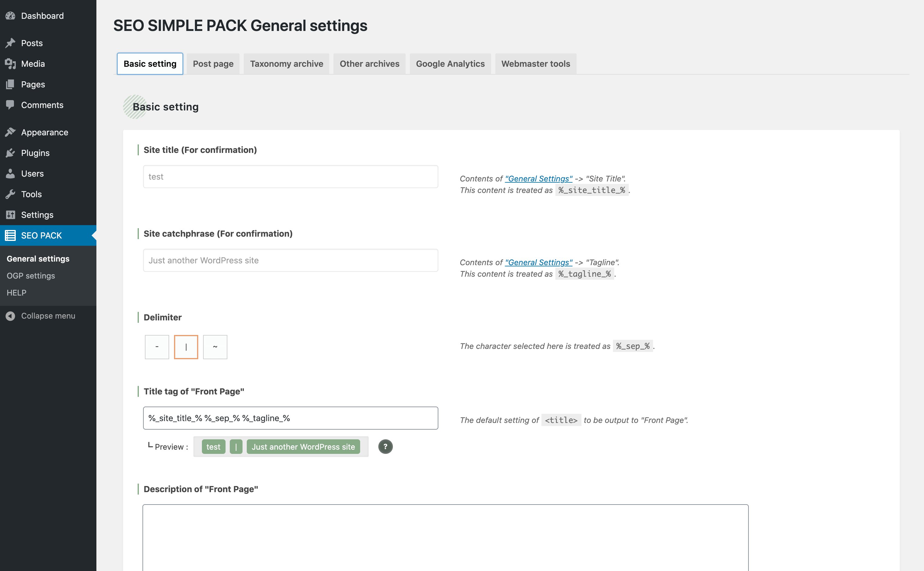Screen dimensions: 924x571
Task: Click the 'Just another WordPress site' preview chip
Action: pos(303,447)
